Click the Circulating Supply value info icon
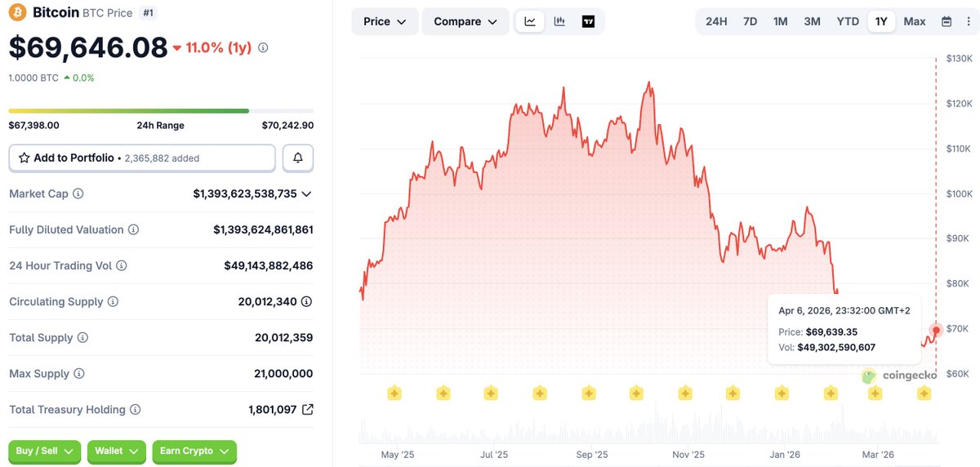 pyautogui.click(x=306, y=302)
